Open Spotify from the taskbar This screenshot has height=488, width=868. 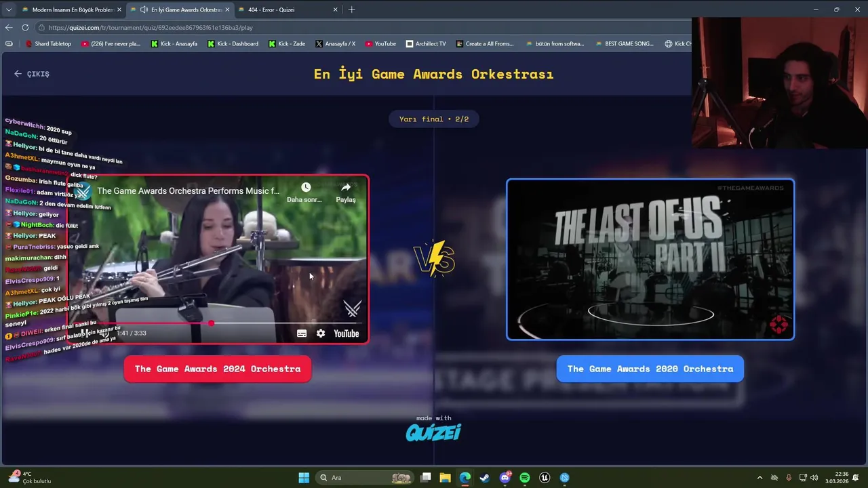coord(524,478)
